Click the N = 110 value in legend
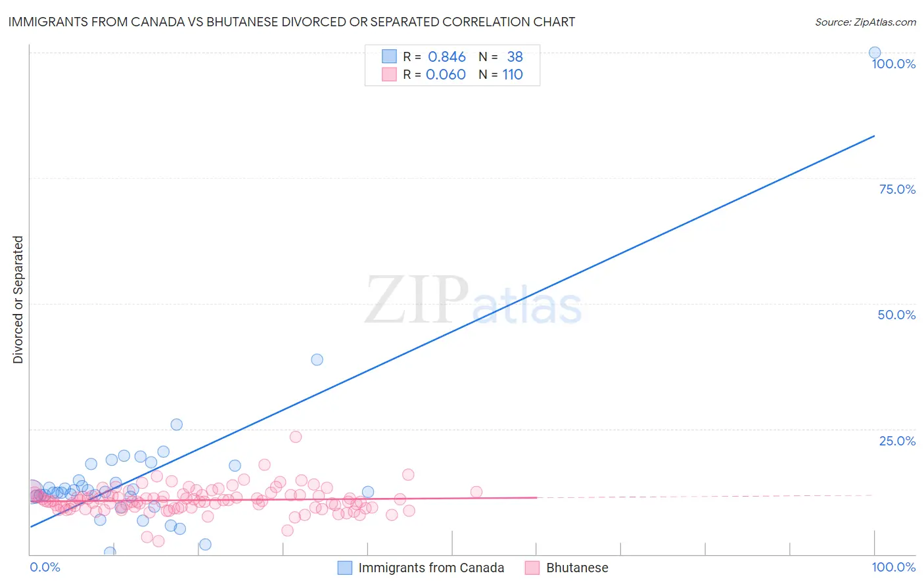 501,74
